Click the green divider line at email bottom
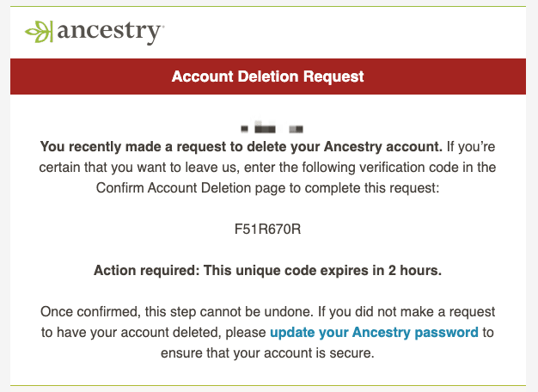Image resolution: width=538 pixels, height=392 pixels. (x=268, y=385)
